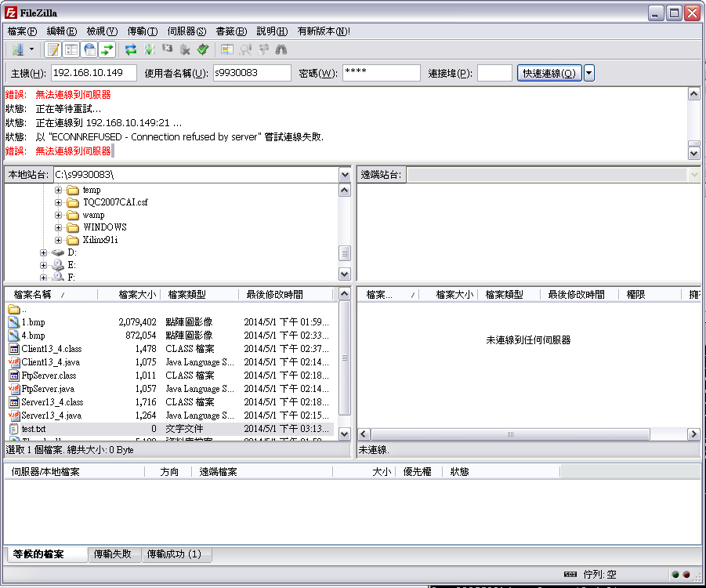
Task: Select the wamp folder in tree
Action: 93,215
